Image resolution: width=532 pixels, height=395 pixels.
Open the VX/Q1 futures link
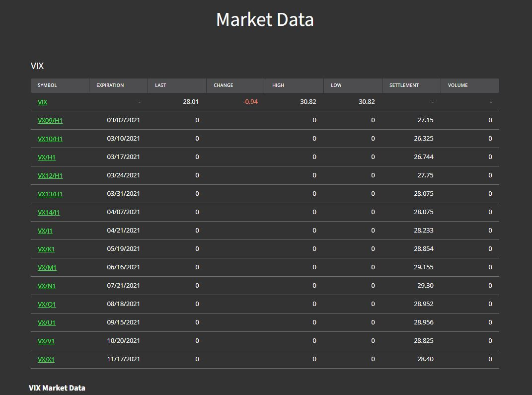pyautogui.click(x=47, y=304)
